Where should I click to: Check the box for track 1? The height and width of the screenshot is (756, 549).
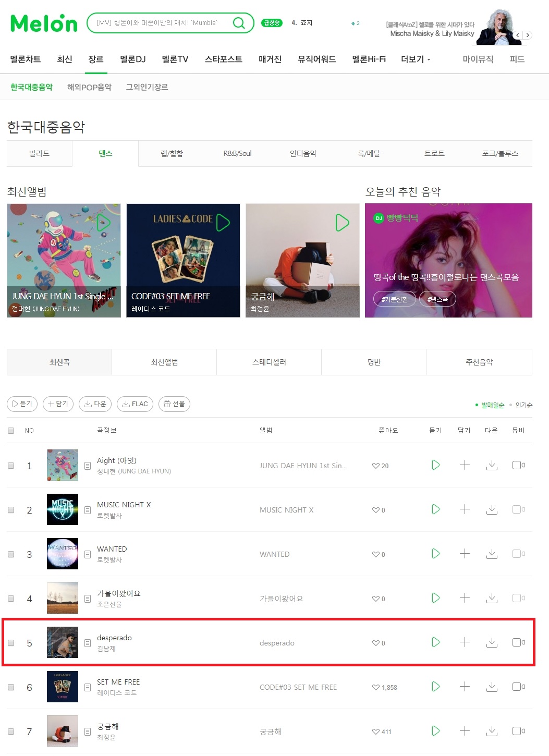[x=11, y=466]
